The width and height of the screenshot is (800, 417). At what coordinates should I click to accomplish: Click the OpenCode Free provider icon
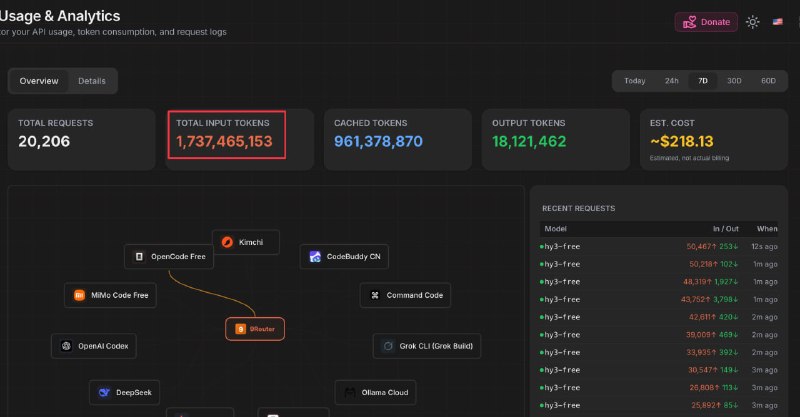(139, 256)
